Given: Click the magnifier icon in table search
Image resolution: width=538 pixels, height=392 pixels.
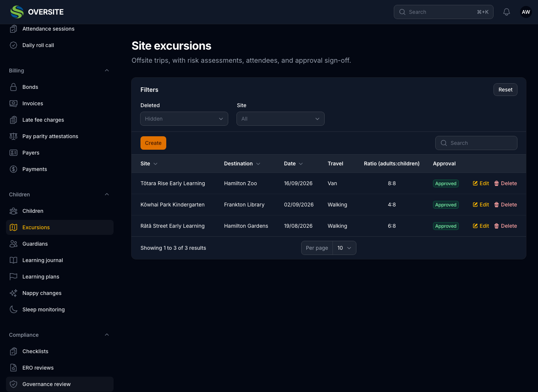Looking at the screenshot, I should (444, 143).
